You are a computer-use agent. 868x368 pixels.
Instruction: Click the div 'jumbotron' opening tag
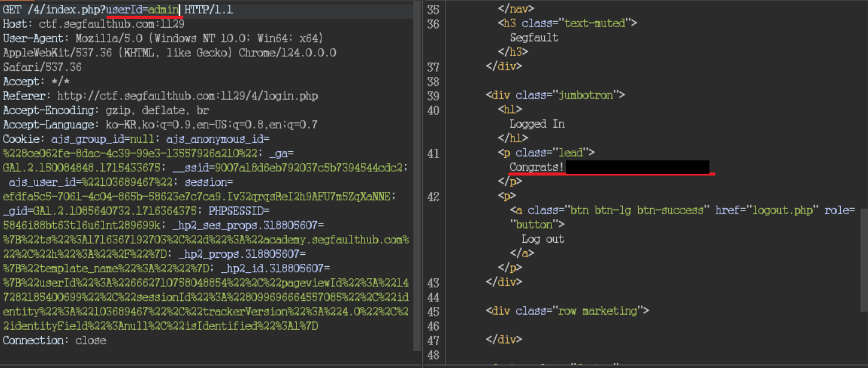pos(555,96)
